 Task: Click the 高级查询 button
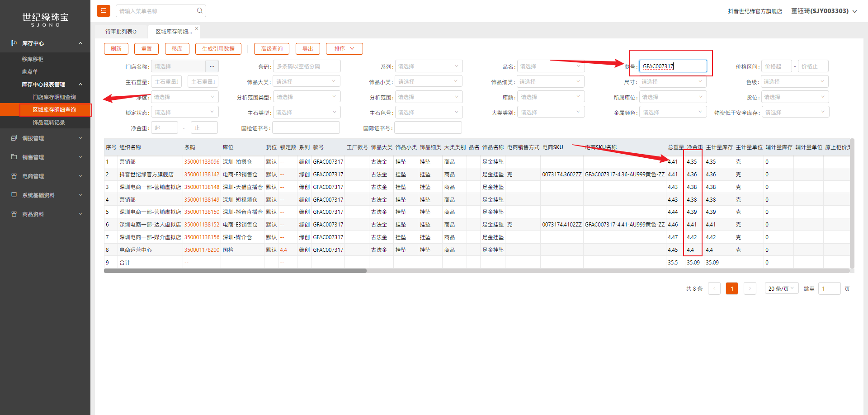coord(272,49)
